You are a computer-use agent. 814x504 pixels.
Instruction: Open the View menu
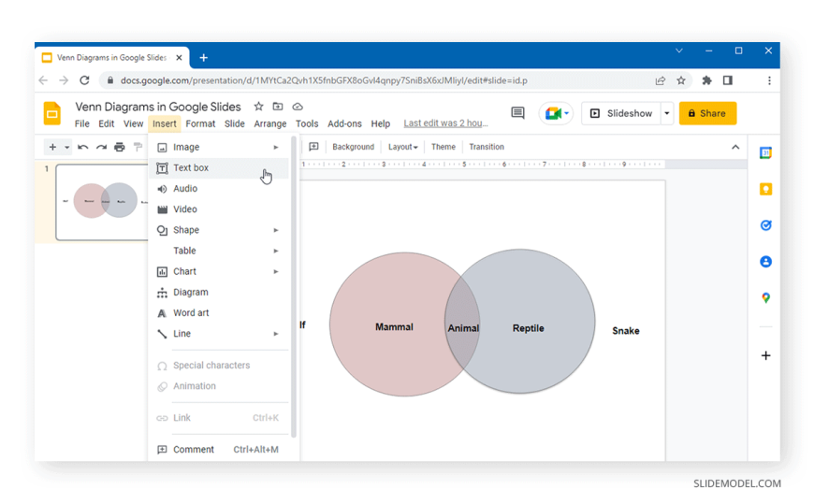[x=133, y=123]
